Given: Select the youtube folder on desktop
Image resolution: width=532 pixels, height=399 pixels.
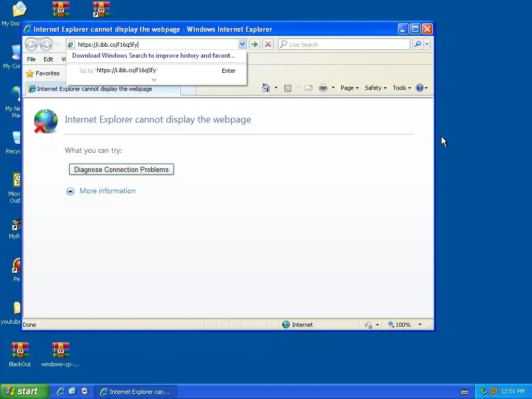Looking at the screenshot, I should (10, 313).
